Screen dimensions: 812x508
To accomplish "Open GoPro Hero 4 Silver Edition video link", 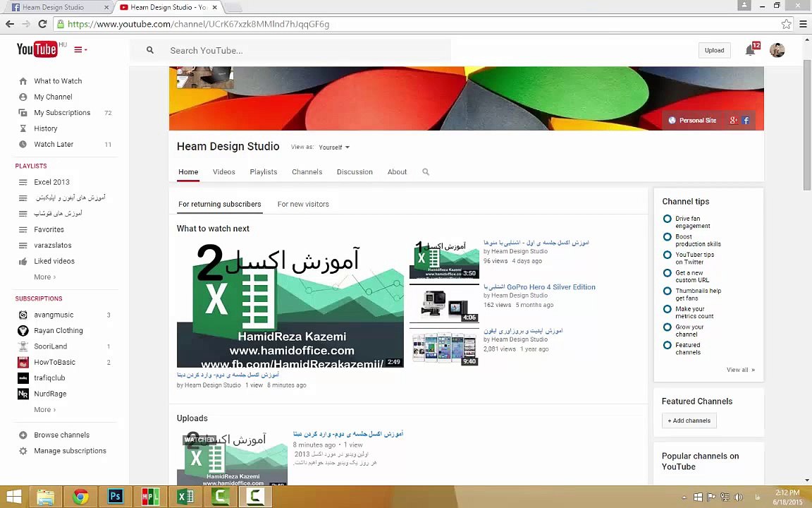I will tap(540, 287).
